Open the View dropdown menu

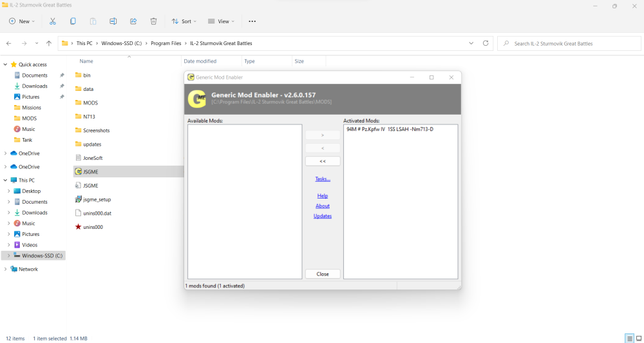click(x=220, y=21)
